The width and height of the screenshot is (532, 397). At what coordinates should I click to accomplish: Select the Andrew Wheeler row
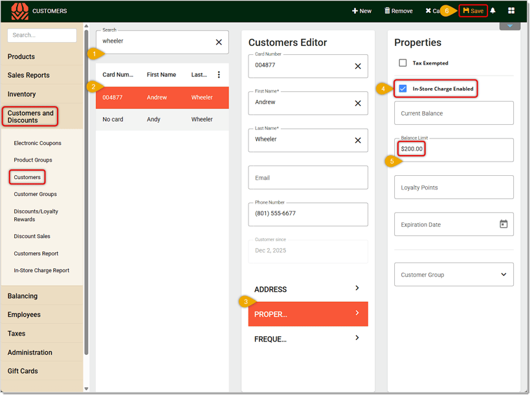(x=162, y=98)
